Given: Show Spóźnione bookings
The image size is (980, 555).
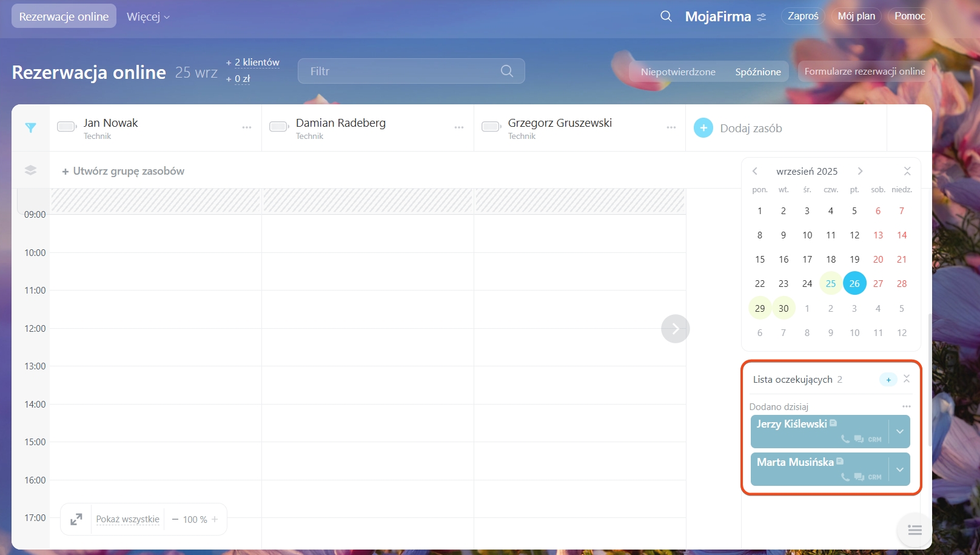Looking at the screenshot, I should point(758,72).
